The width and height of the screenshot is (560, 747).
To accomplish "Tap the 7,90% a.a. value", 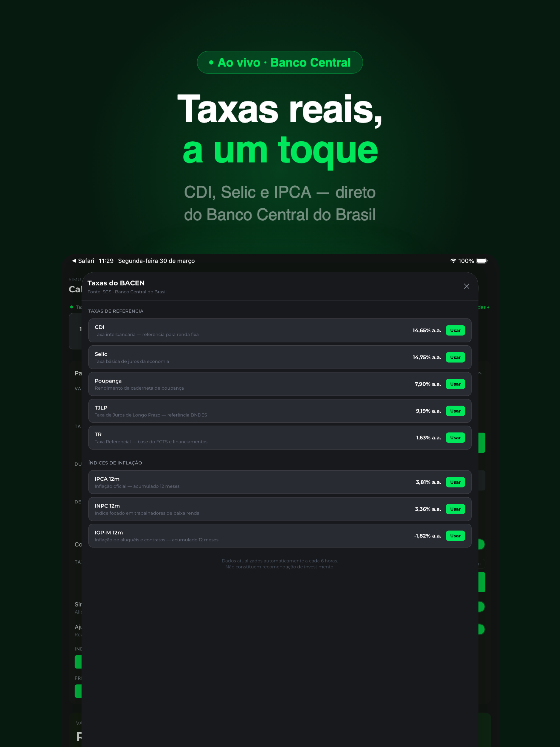I will [428, 384].
